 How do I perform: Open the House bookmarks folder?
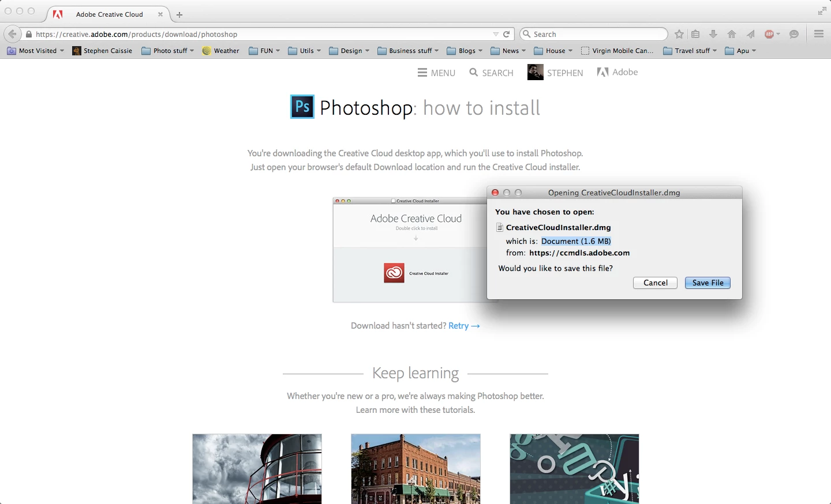coord(553,51)
